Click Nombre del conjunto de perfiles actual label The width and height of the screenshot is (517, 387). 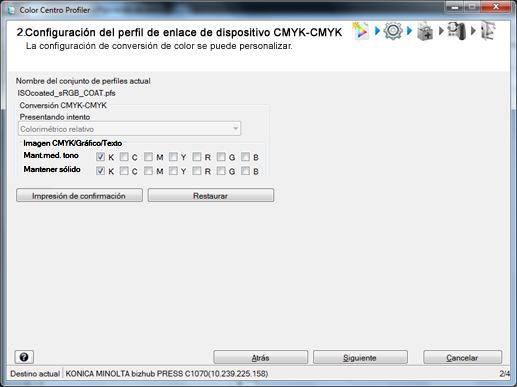point(83,81)
